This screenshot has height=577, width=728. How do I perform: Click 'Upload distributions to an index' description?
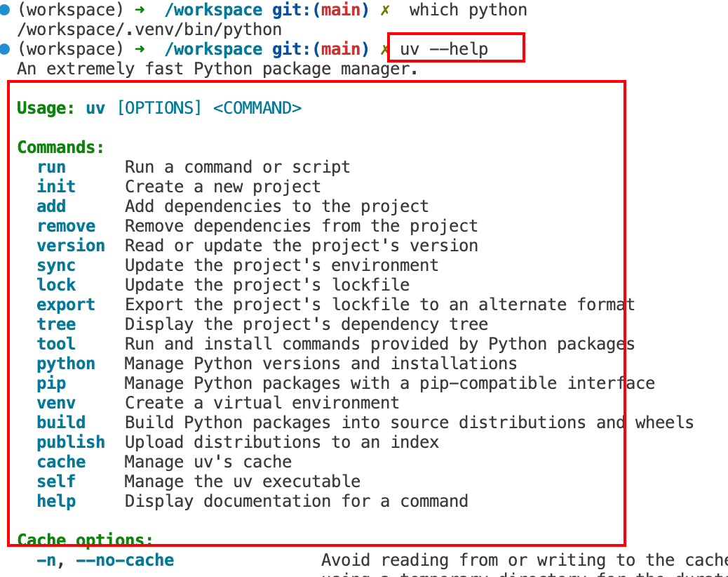point(281,442)
